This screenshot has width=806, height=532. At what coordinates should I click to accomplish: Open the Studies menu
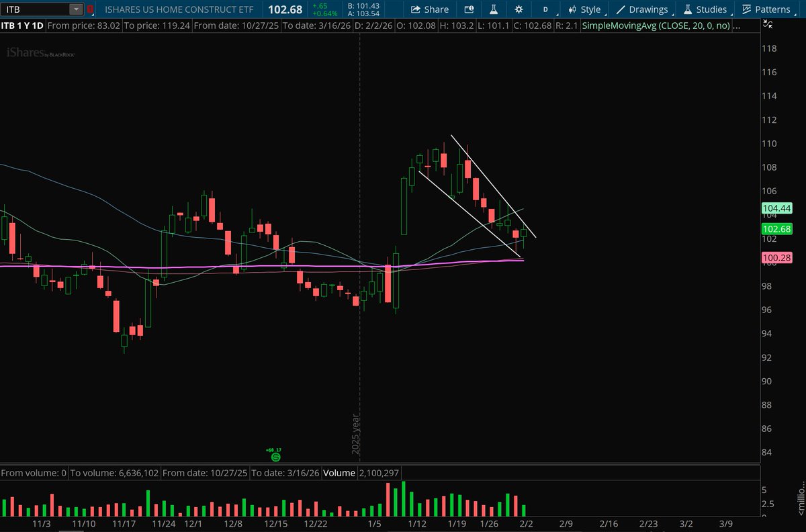click(x=705, y=9)
